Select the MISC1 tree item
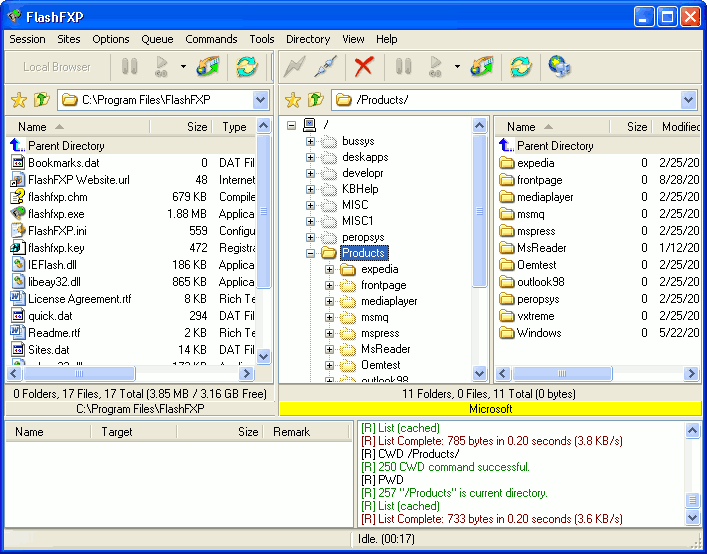 click(x=358, y=221)
